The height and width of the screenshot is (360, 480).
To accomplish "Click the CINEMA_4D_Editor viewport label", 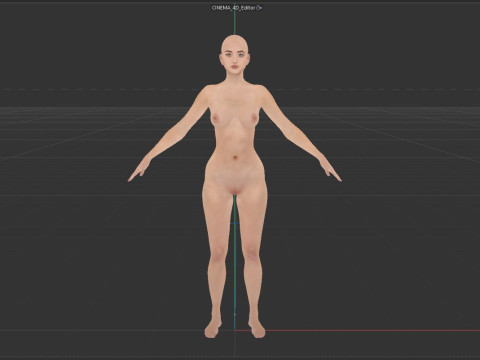I will pyautogui.click(x=234, y=8).
